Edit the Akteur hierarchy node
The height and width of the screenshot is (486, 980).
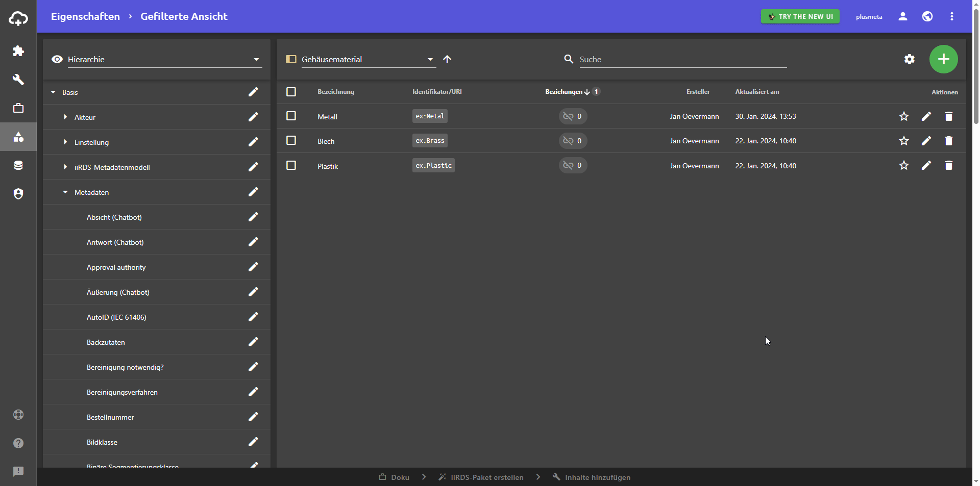click(x=253, y=117)
